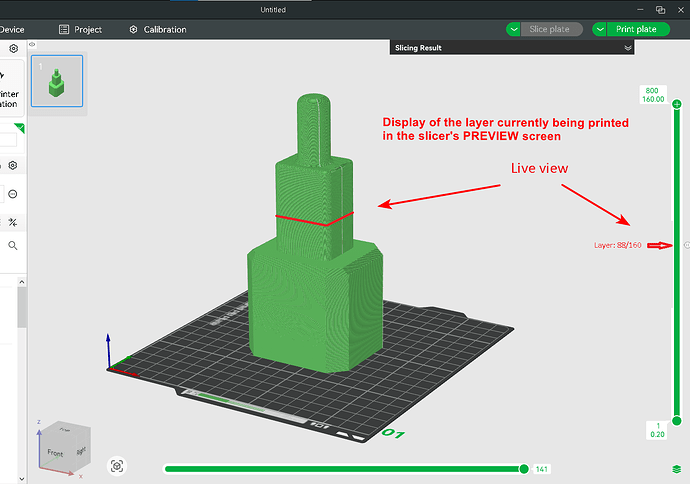Open the Project tab
This screenshot has width=690, height=484.
pyautogui.click(x=80, y=29)
